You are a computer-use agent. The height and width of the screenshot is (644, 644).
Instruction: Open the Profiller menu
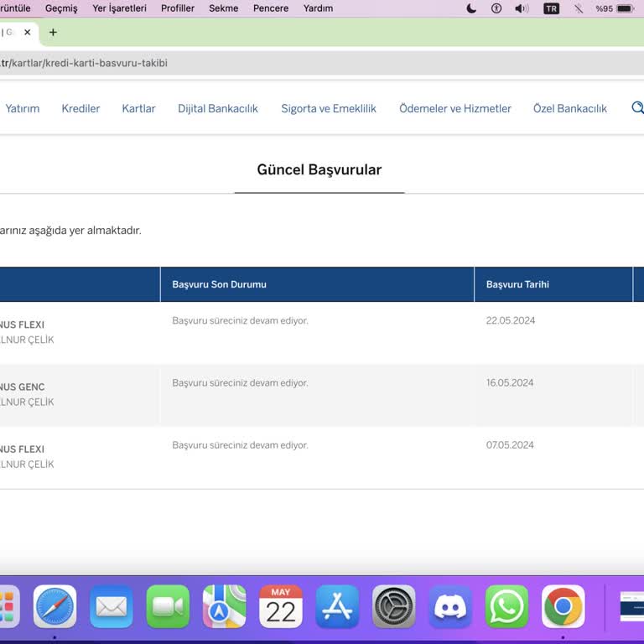click(x=178, y=8)
